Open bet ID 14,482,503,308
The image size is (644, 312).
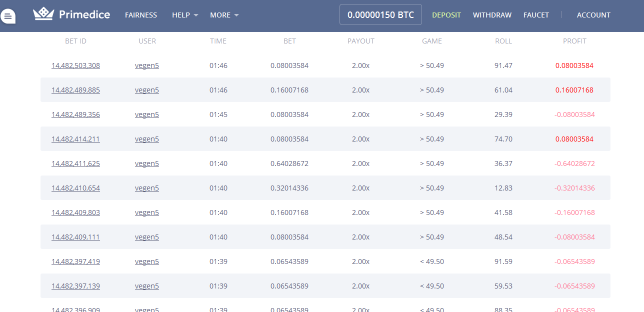point(75,65)
